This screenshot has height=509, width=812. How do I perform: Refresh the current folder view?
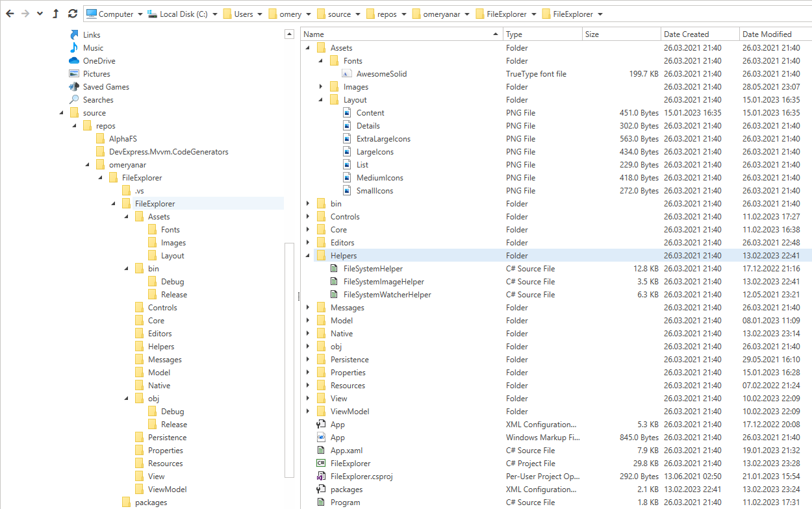point(72,14)
